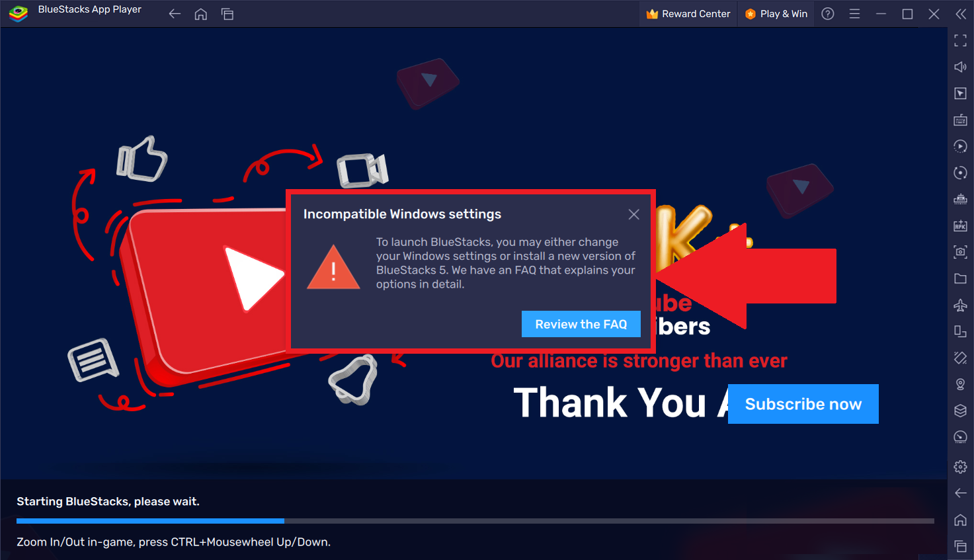
Task: Open recent apps from the bottom sidebar
Action: point(960,546)
